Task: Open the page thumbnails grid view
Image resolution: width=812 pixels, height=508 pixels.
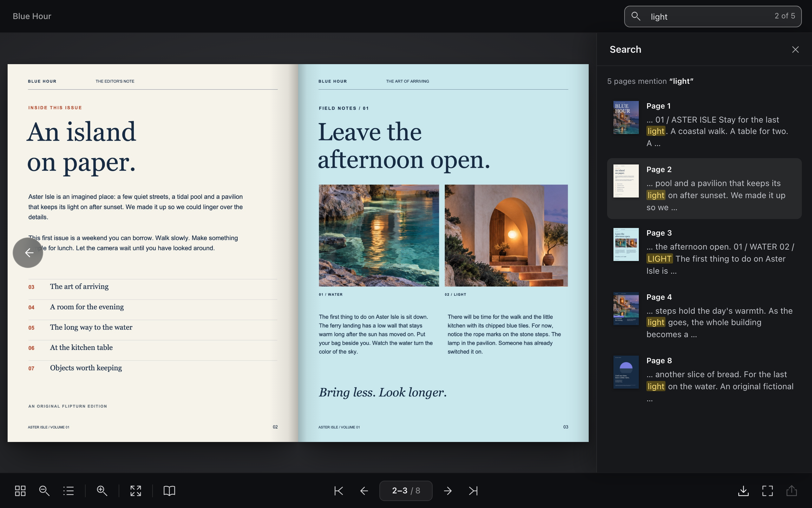Action: coord(20,491)
